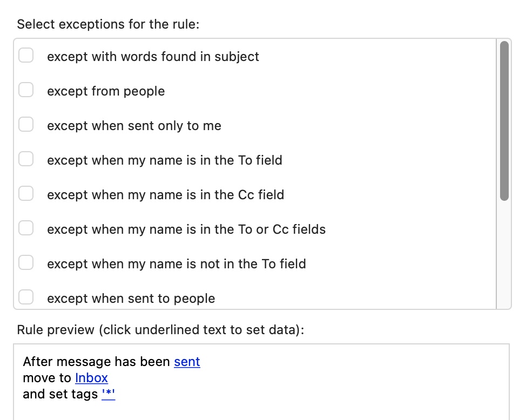Select the 'except when sent to people' checkbox
526x420 pixels.
point(26,297)
